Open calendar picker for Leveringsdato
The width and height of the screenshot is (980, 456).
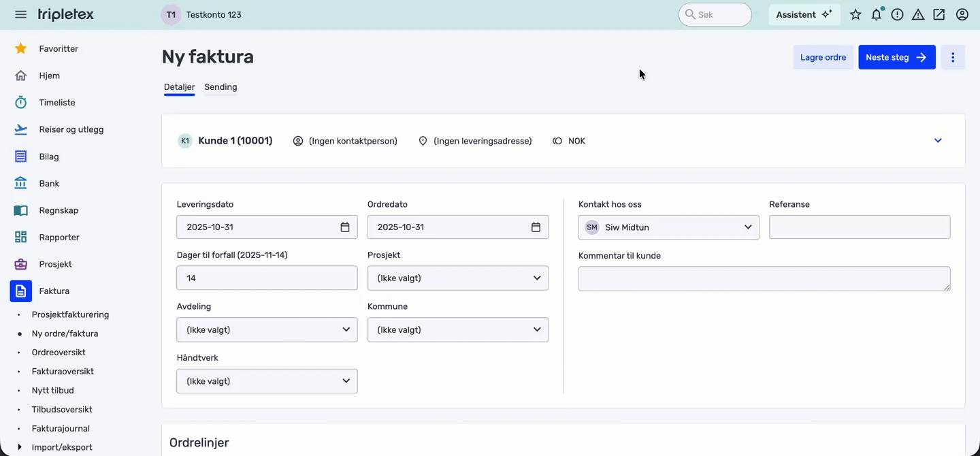coord(345,227)
